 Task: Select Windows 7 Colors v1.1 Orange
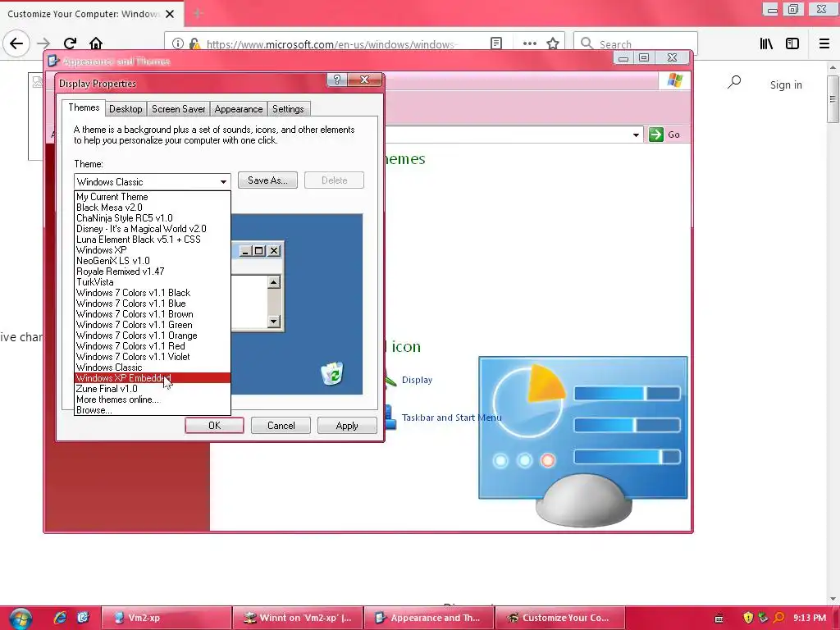(153, 336)
